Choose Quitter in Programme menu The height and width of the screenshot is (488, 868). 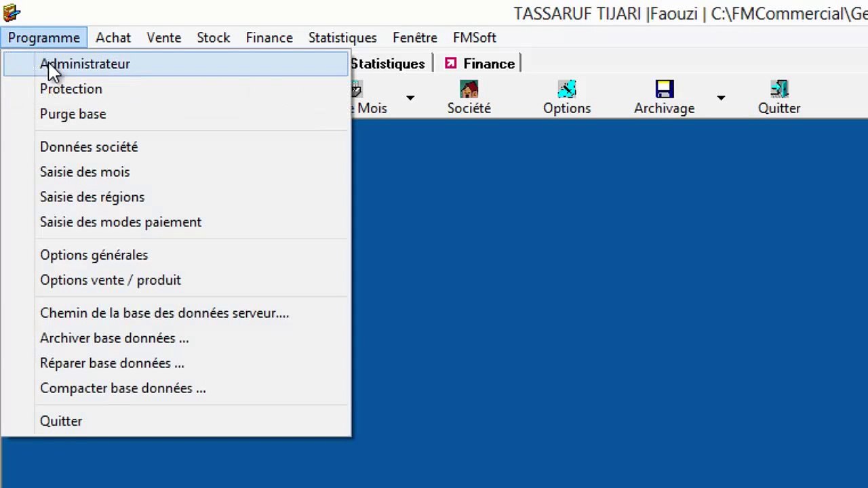[176, 421]
